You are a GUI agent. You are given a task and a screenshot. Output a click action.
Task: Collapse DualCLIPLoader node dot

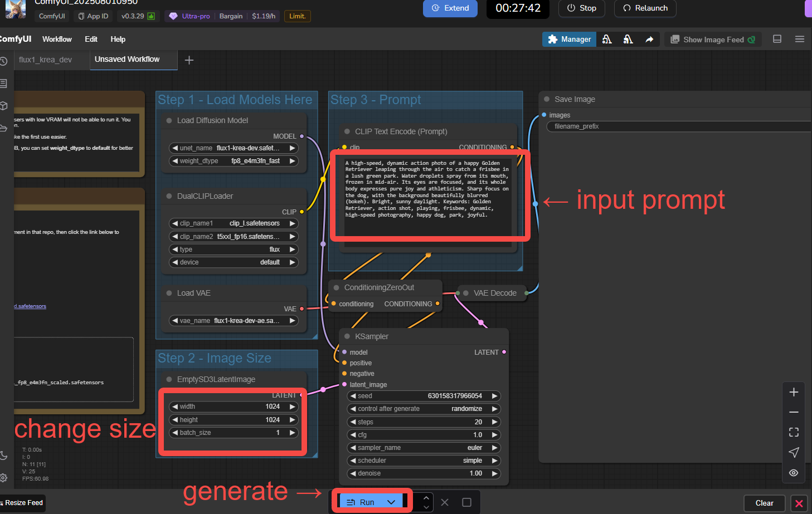coord(169,196)
